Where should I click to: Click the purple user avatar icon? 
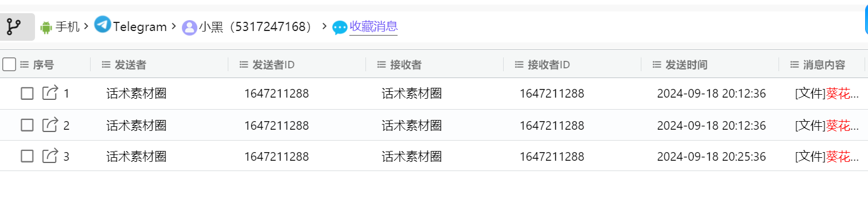tap(189, 28)
